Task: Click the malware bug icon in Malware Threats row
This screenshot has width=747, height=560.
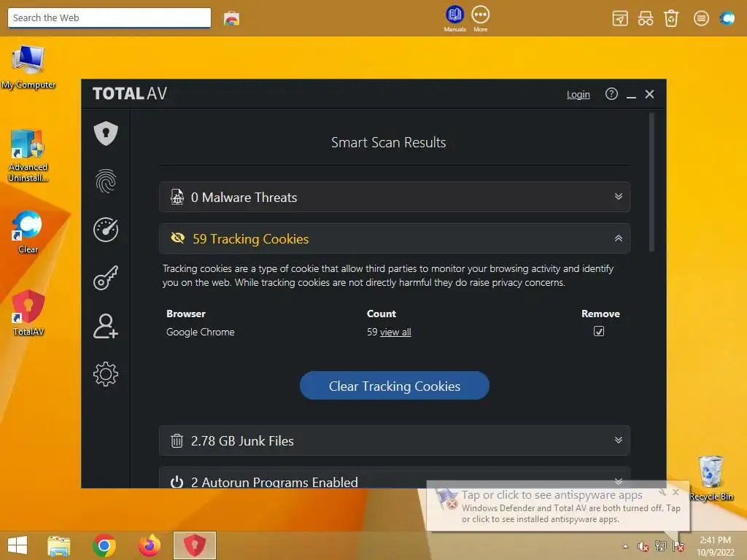Action: point(177,197)
